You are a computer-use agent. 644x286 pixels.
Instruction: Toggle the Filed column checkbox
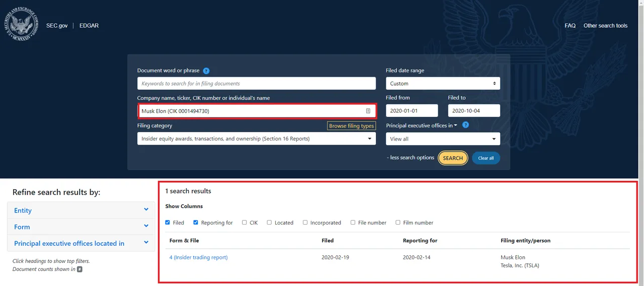pyautogui.click(x=168, y=222)
